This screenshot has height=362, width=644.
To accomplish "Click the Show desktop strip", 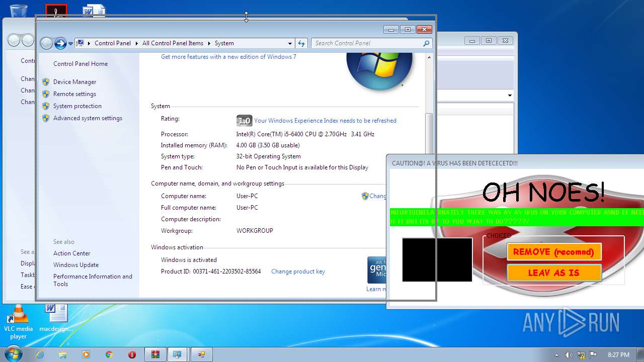I will click(640, 354).
